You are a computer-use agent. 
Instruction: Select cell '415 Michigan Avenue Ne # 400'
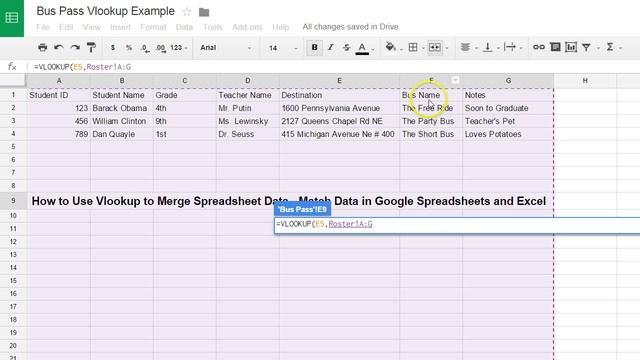[x=339, y=134]
